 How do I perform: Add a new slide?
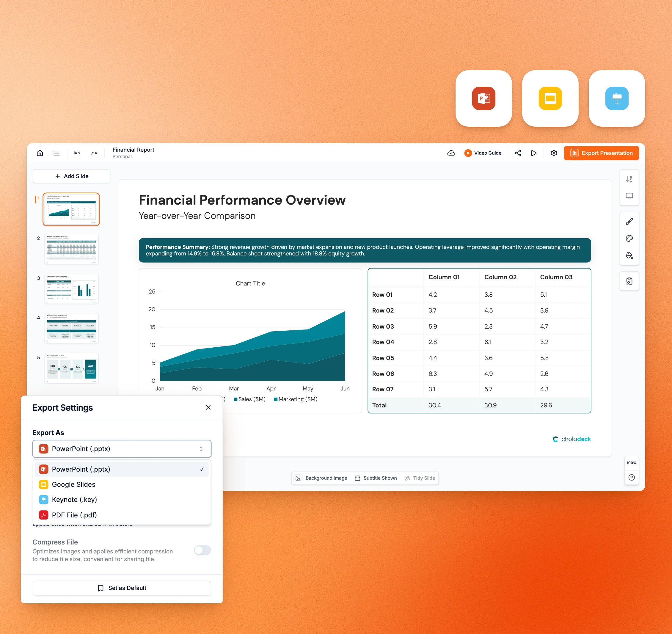click(x=71, y=176)
